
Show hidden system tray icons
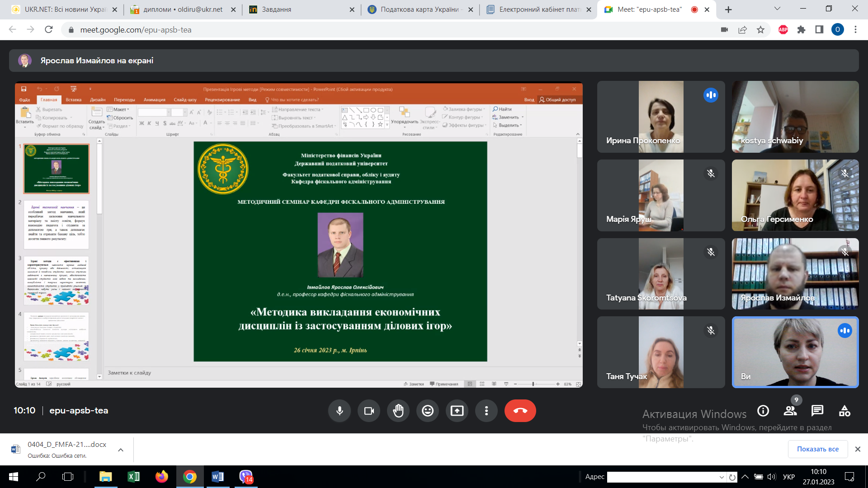[745, 477]
